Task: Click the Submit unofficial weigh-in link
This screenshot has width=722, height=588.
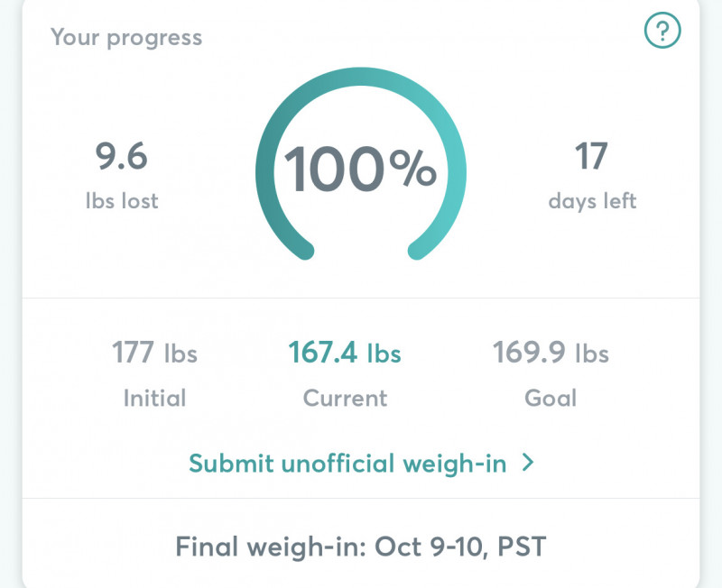Action: (x=348, y=464)
